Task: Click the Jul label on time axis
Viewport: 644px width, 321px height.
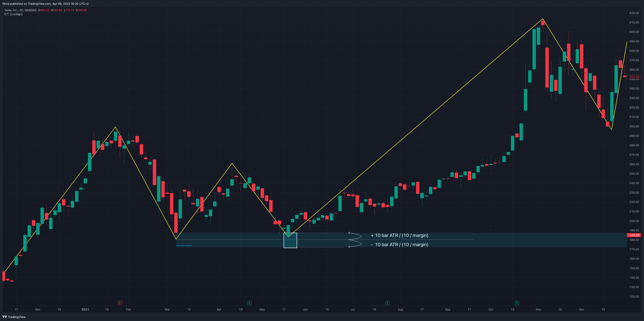Action: click(353, 309)
